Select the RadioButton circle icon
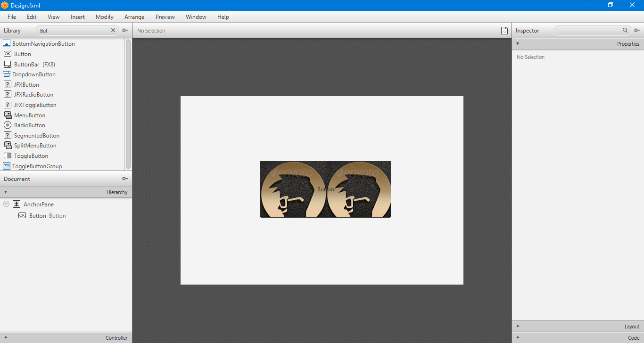The width and height of the screenshot is (644, 343). tap(7, 125)
